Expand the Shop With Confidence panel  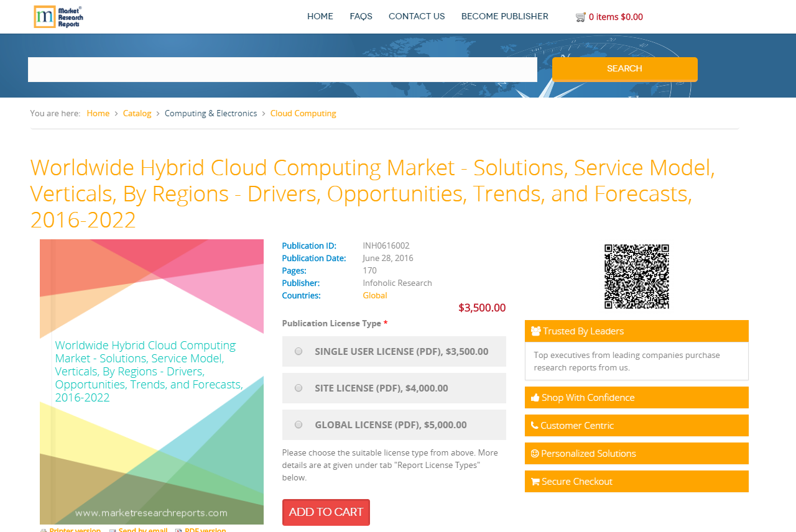point(637,398)
